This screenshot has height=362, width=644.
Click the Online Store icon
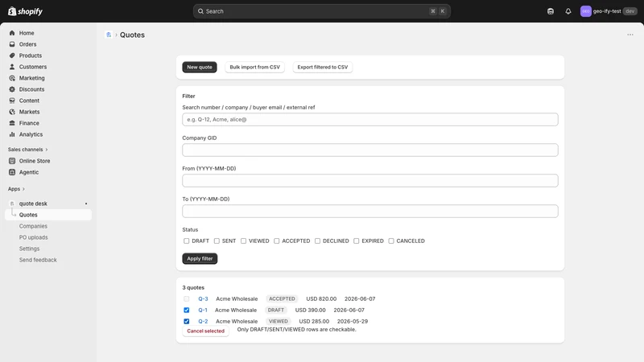coord(12,161)
